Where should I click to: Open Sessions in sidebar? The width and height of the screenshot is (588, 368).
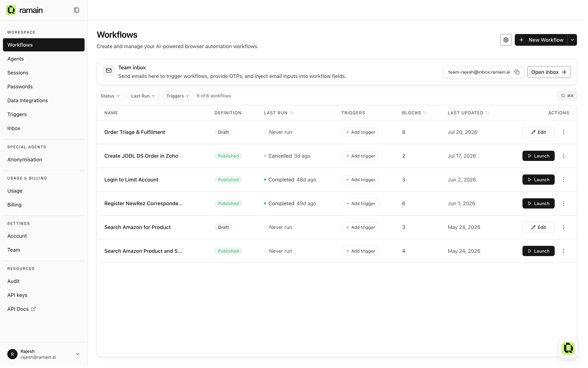[44, 73]
